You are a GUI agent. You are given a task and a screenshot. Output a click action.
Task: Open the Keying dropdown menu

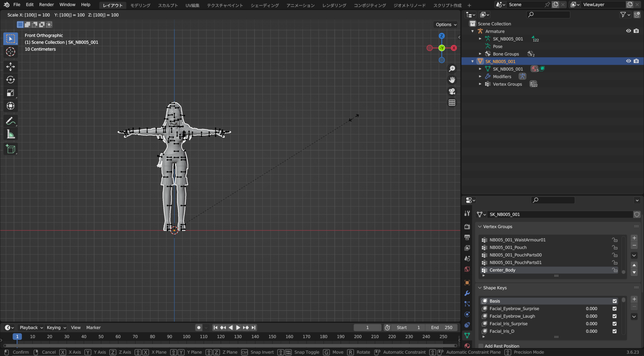[56, 328]
